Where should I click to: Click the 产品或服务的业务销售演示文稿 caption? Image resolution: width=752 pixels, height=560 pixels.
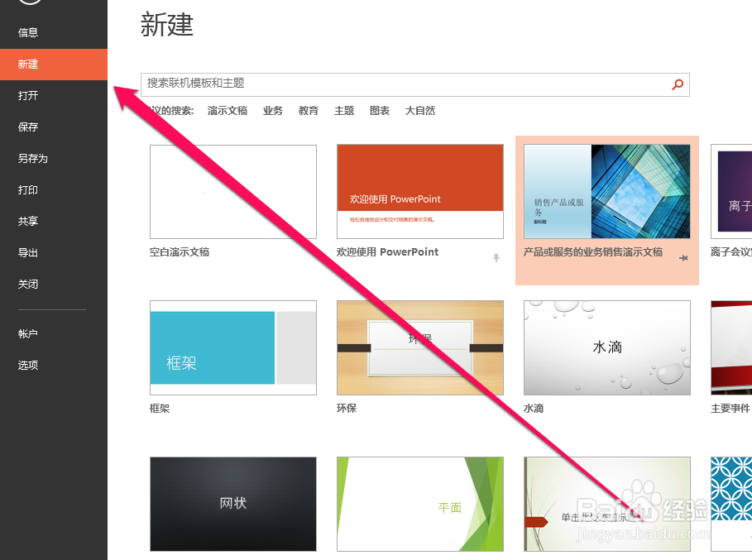click(593, 252)
